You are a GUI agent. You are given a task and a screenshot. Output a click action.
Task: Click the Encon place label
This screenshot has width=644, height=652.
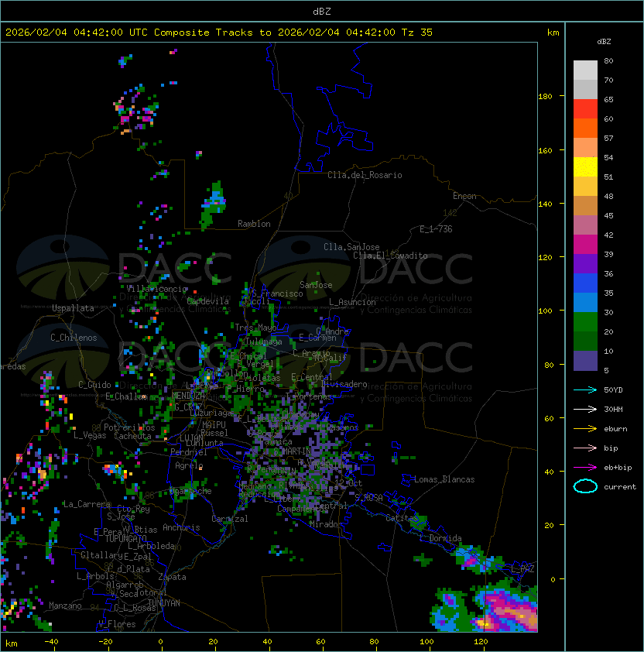[x=464, y=195]
